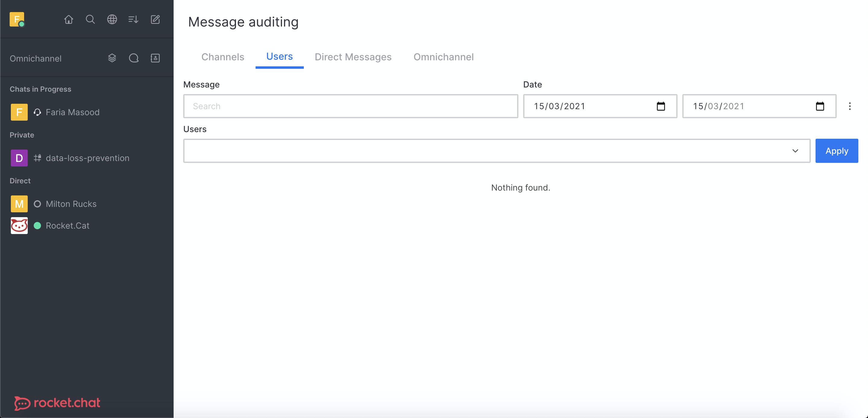Click the Message auditing title
Screen dimensions: 868x418
click(243, 22)
